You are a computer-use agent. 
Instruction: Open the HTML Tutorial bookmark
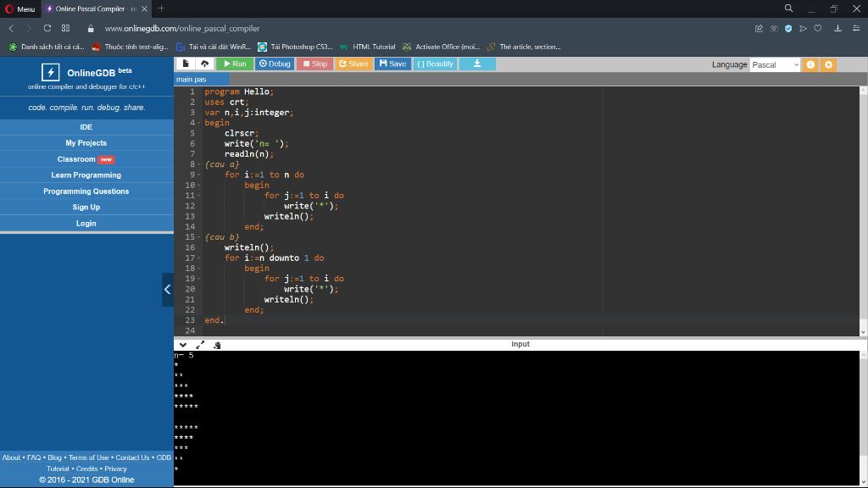[x=368, y=47]
